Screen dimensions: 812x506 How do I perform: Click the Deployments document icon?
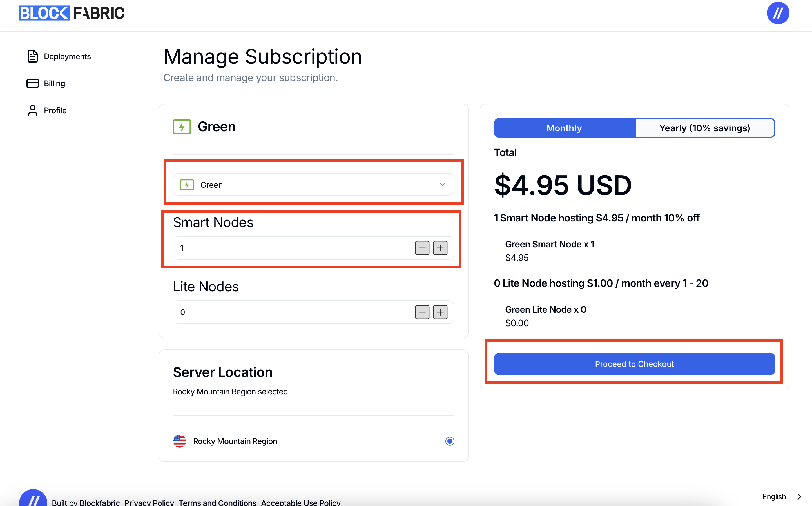pos(32,56)
